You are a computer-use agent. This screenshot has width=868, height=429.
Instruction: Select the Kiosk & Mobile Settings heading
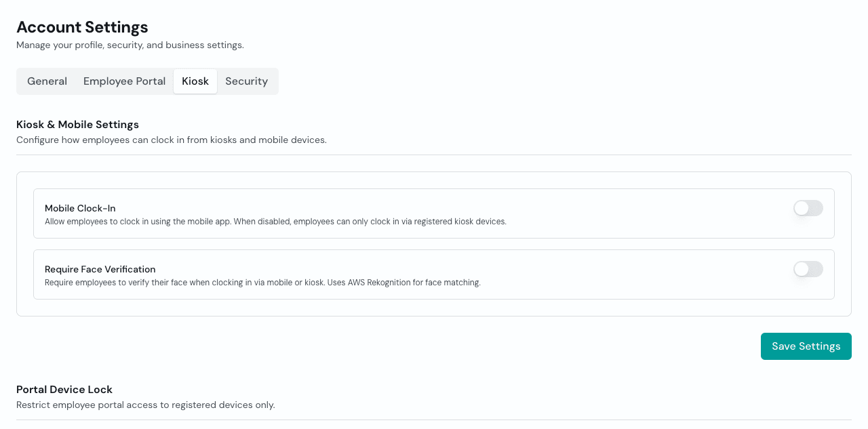point(77,125)
